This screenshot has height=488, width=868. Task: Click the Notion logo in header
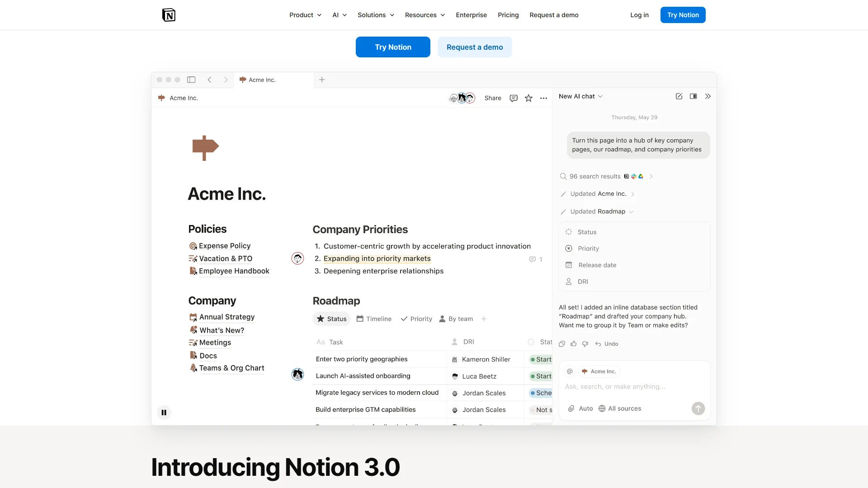tap(169, 15)
